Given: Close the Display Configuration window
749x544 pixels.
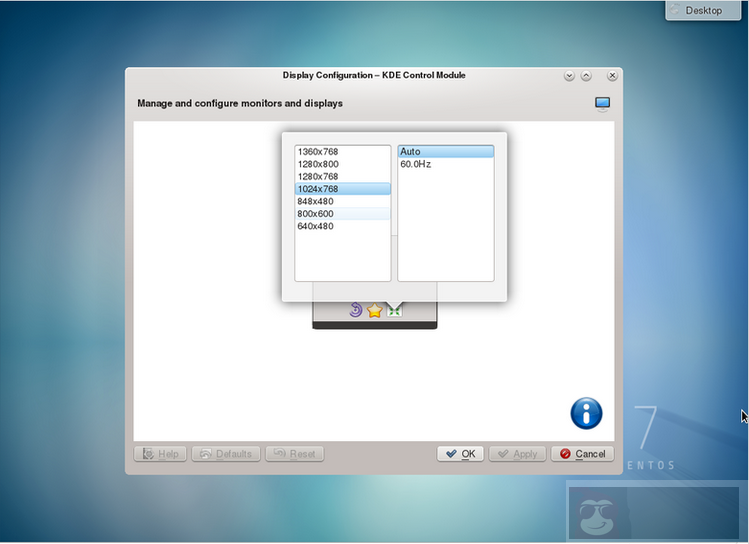Looking at the screenshot, I should 612,75.
